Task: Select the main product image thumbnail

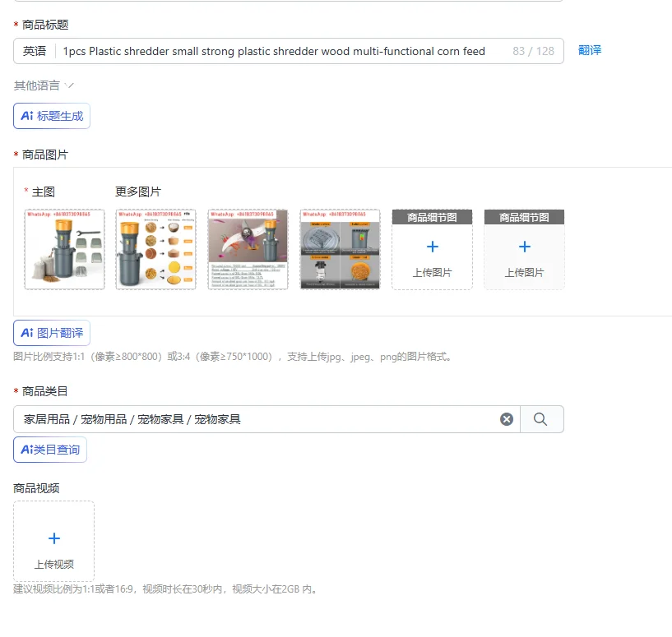Action: (65, 249)
